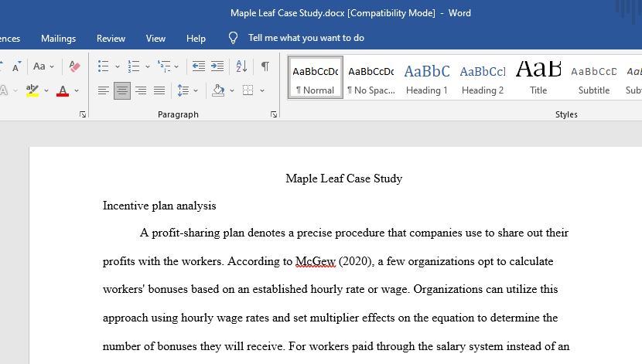Click the Shrink Font Size icon

[16, 66]
